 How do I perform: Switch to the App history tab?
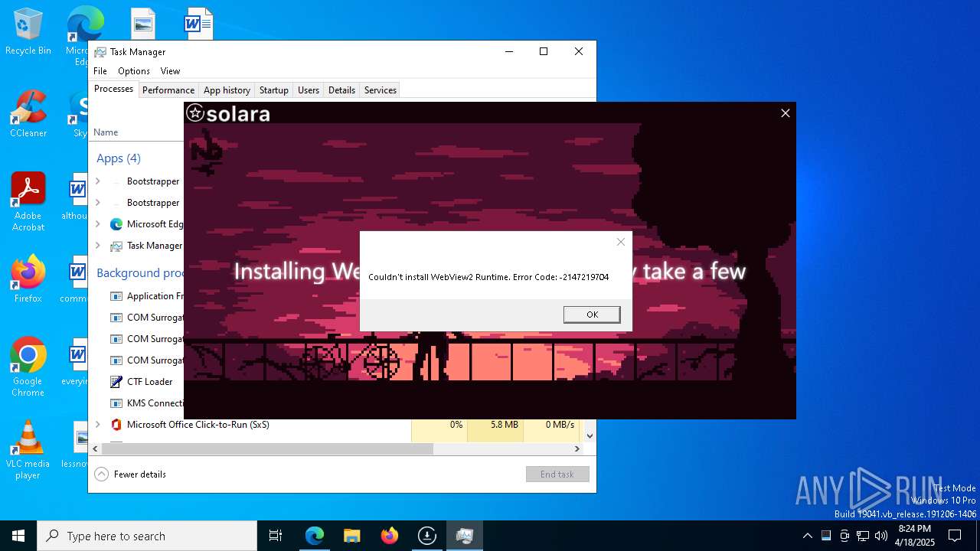[227, 90]
